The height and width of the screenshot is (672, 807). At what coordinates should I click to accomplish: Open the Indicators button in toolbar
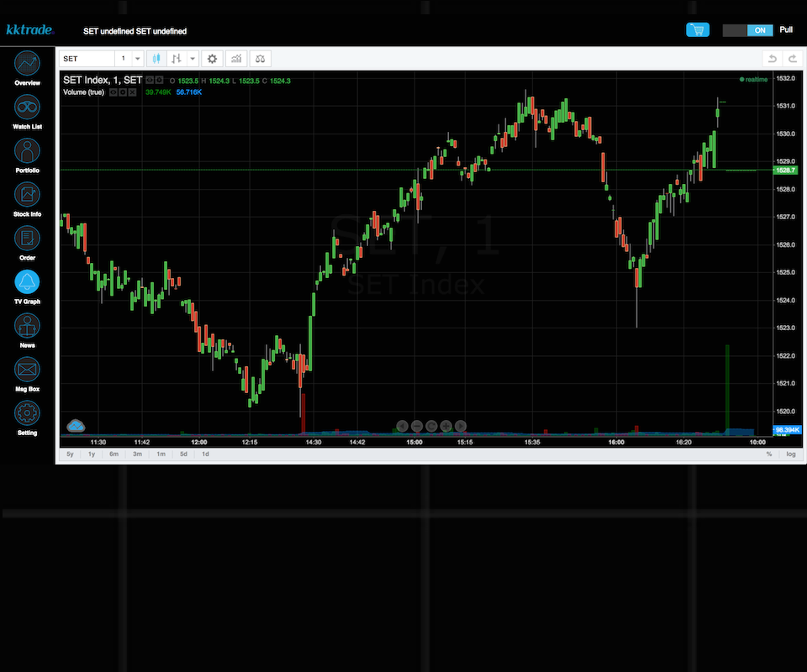236,59
